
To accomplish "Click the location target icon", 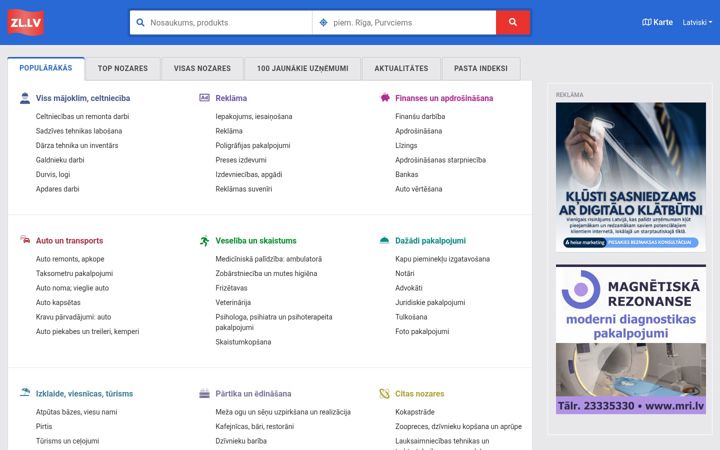I will click(x=323, y=22).
